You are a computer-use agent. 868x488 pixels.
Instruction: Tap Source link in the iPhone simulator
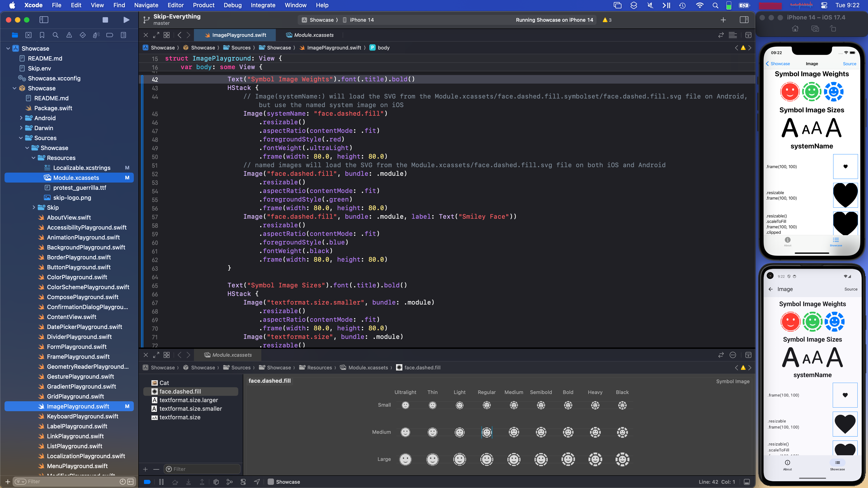(x=849, y=64)
